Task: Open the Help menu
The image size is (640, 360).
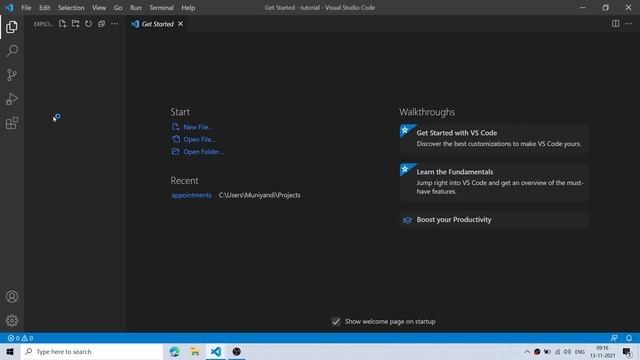Action: (188, 8)
